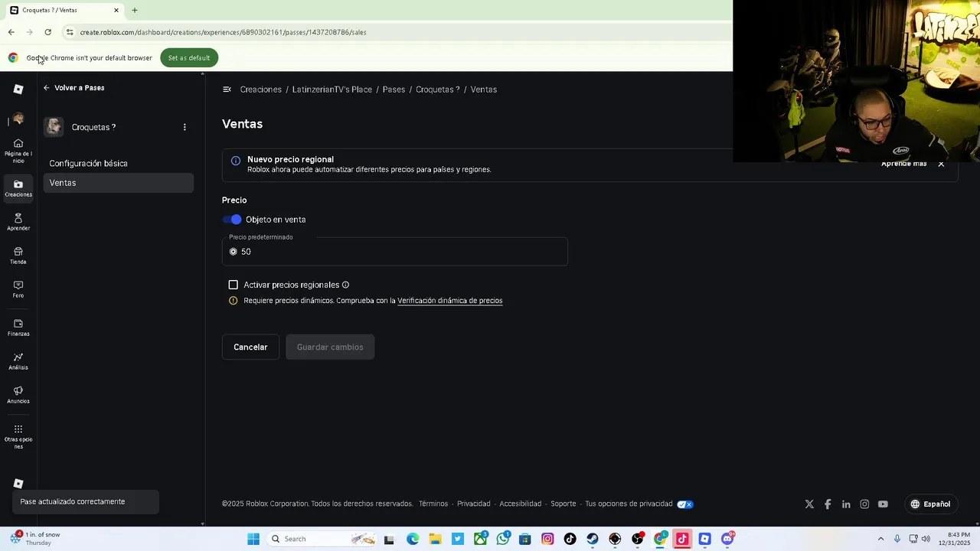Open the X social link in footer
The height and width of the screenshot is (551, 980).
[x=809, y=504]
